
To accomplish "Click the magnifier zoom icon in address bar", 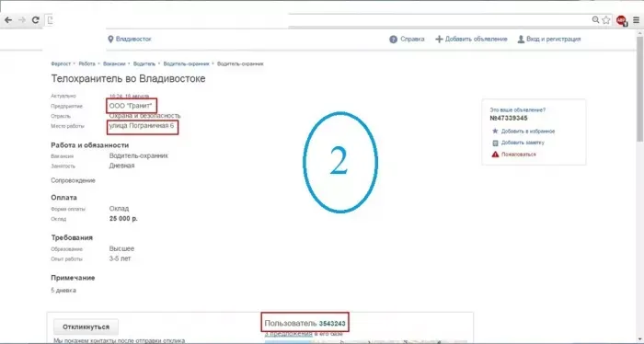I will pyautogui.click(x=595, y=19).
